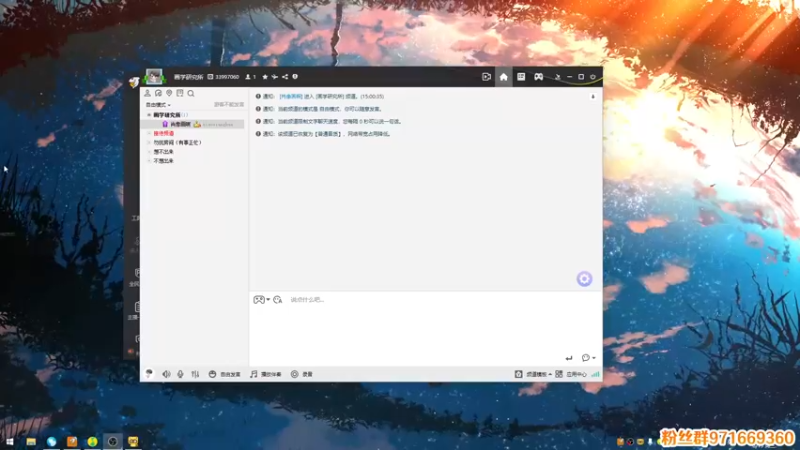Click the free speech button in the bottom bar
This screenshot has width=800, height=450.
(x=224, y=374)
